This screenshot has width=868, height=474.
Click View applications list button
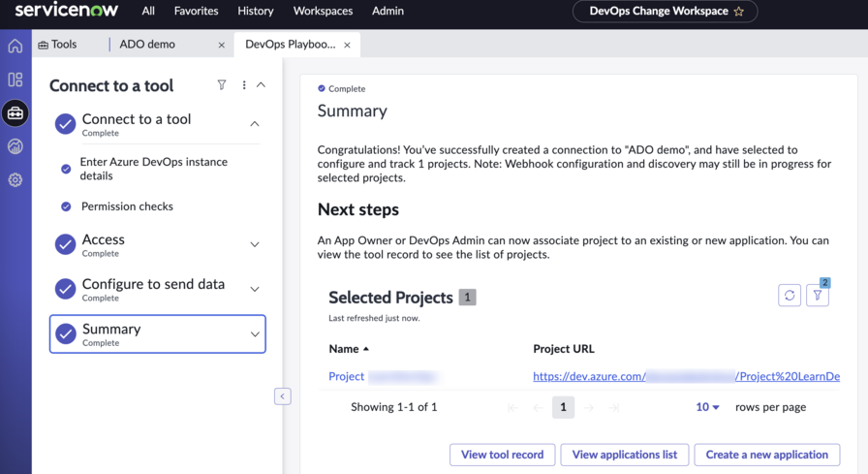coord(625,455)
